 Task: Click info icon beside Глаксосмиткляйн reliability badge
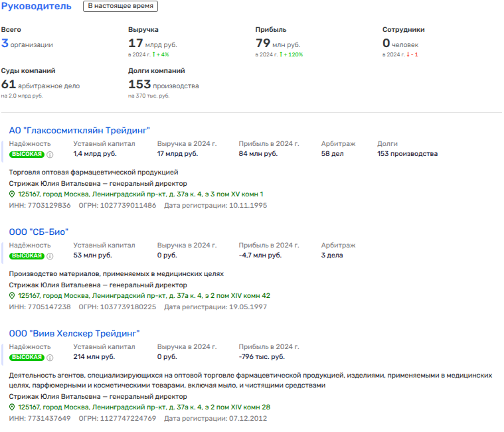click(x=50, y=155)
